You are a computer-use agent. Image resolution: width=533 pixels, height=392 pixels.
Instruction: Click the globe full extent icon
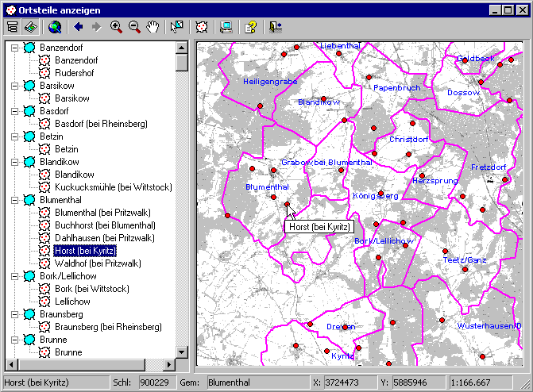coord(55,27)
